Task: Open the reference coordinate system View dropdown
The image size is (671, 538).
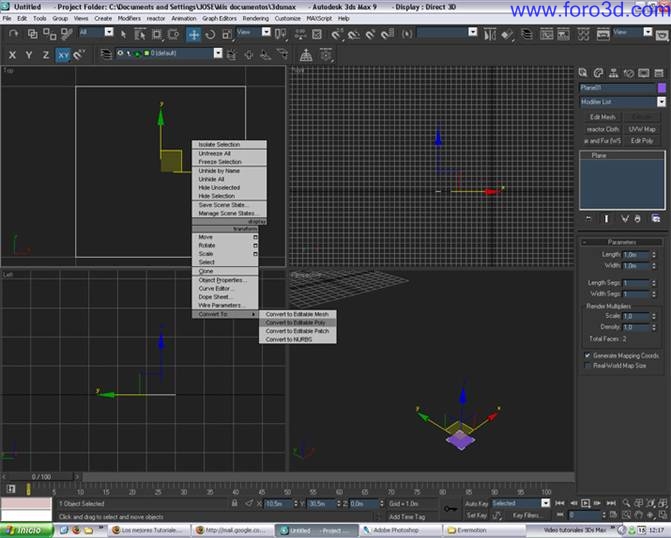Action: click(266, 32)
